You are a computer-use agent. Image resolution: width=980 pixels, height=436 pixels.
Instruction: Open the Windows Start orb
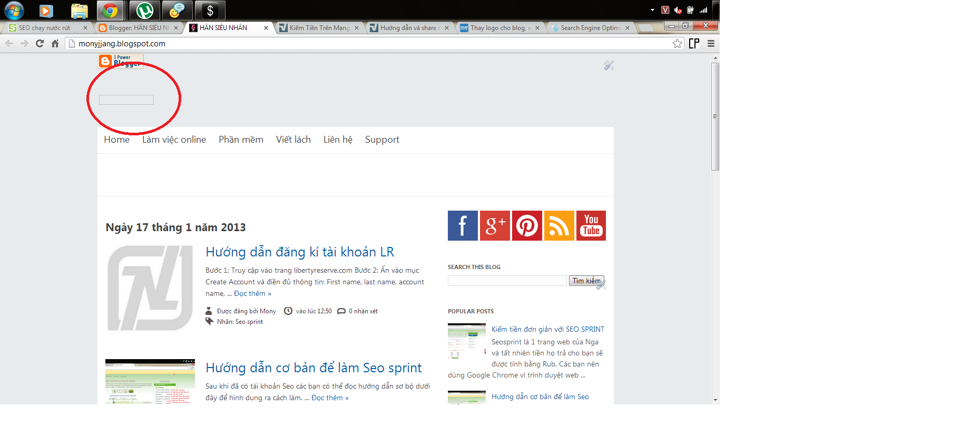tap(14, 10)
